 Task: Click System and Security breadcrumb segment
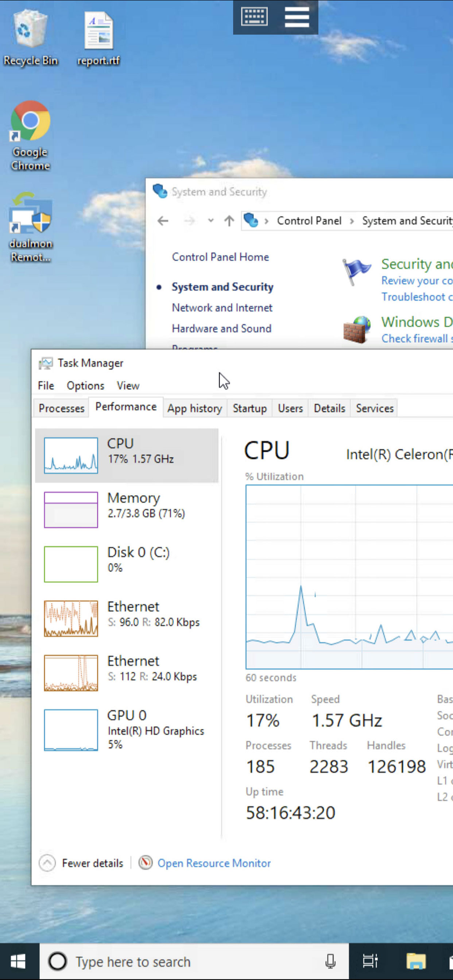[407, 221]
